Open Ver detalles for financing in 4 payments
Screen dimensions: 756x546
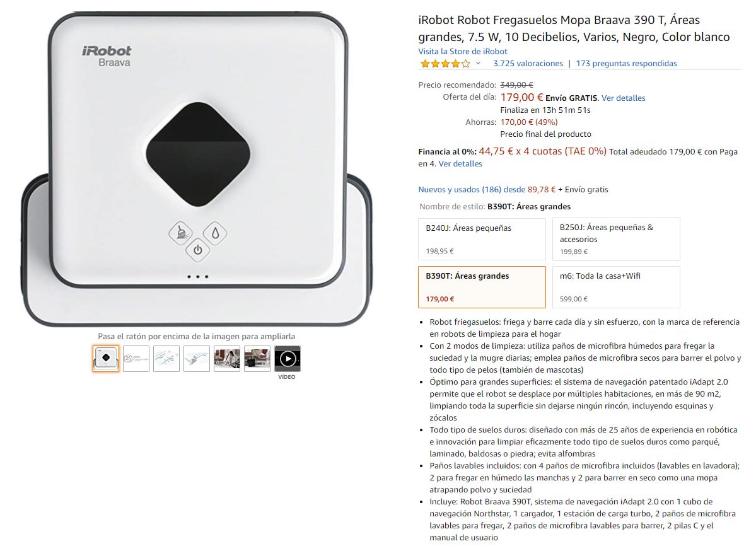tap(460, 164)
